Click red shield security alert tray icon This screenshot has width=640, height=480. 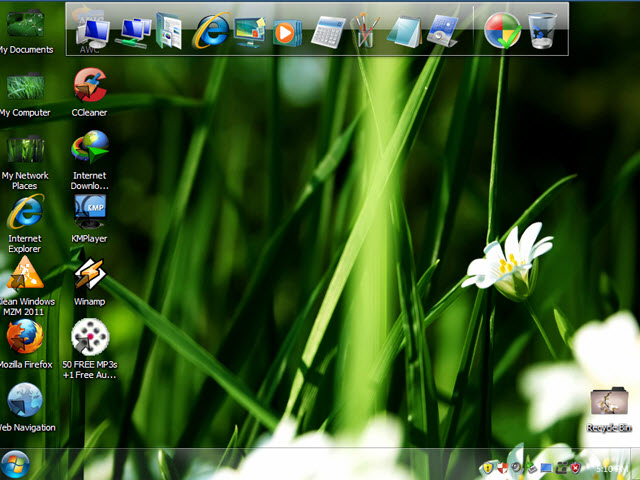point(575,468)
